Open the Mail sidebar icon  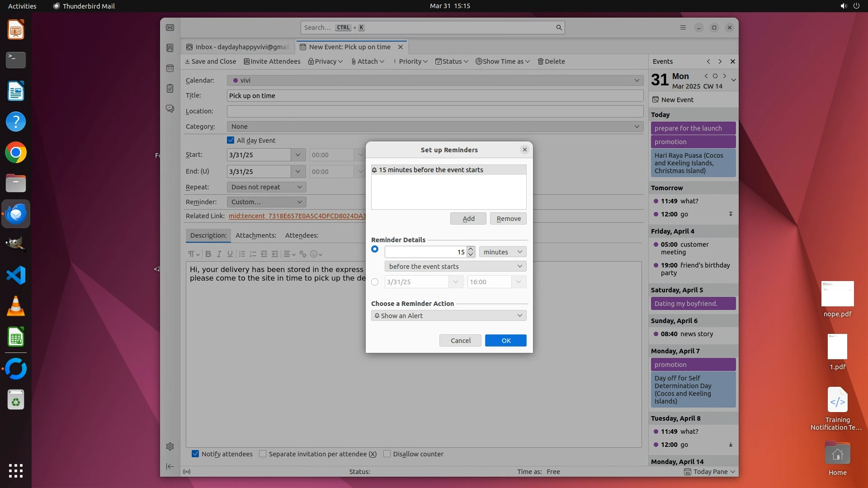point(170,28)
